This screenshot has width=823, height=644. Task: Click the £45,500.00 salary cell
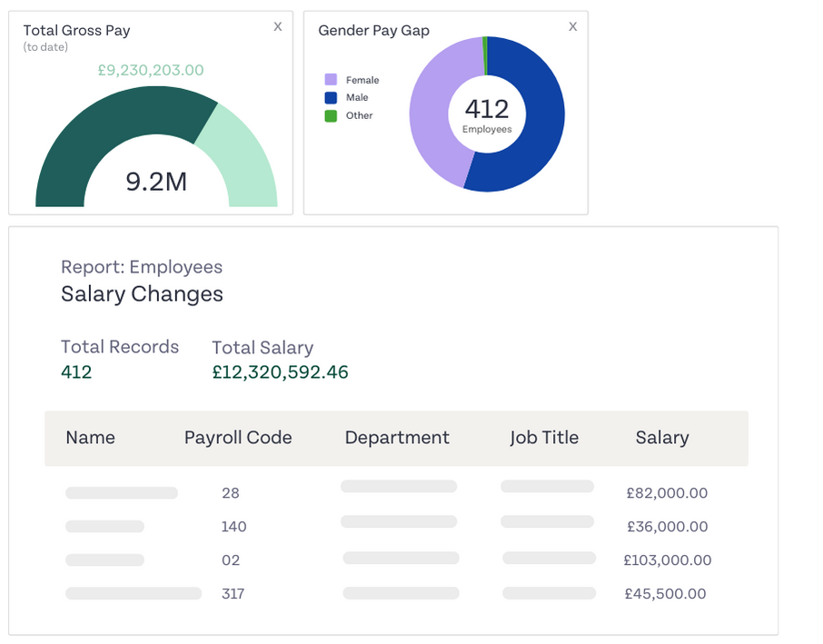click(665, 594)
